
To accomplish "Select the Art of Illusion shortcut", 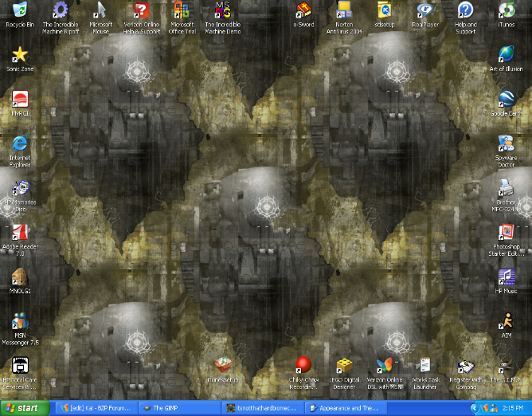I will tap(507, 54).
